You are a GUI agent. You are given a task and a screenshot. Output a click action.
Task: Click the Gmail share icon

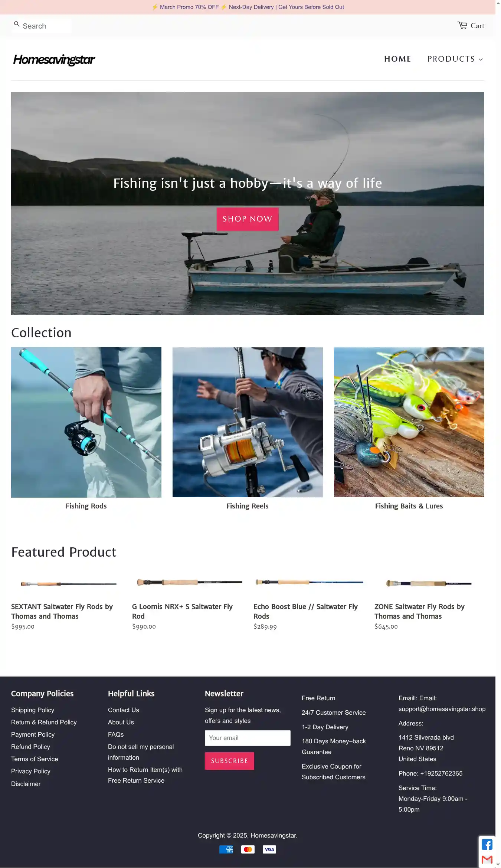coord(487,859)
